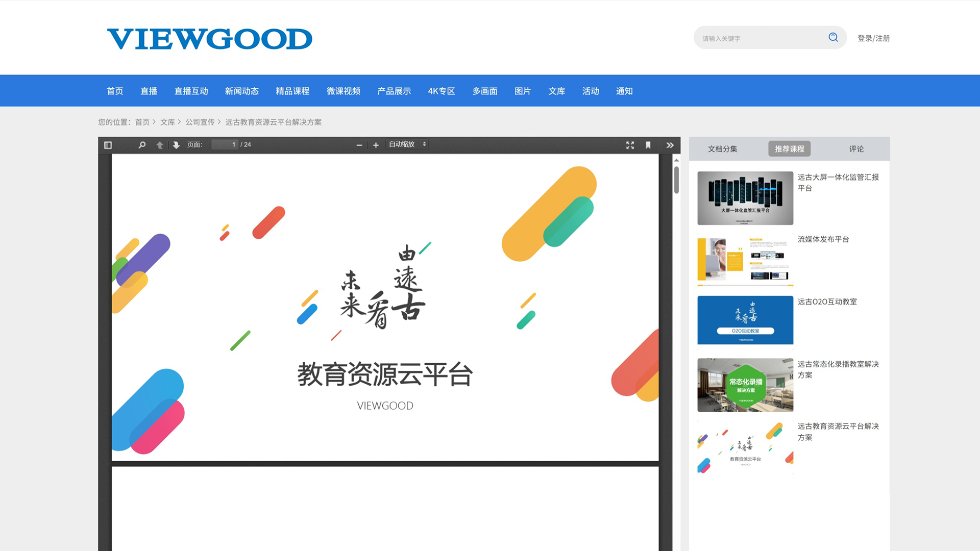Click the VIEWGOOD logo
Viewport: 980px width, 551px height.
click(x=210, y=39)
